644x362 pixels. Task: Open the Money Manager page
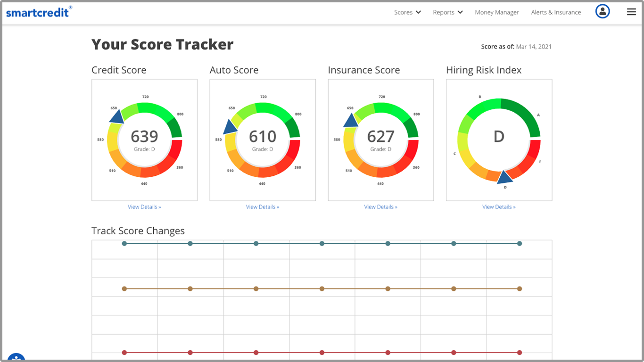point(496,12)
